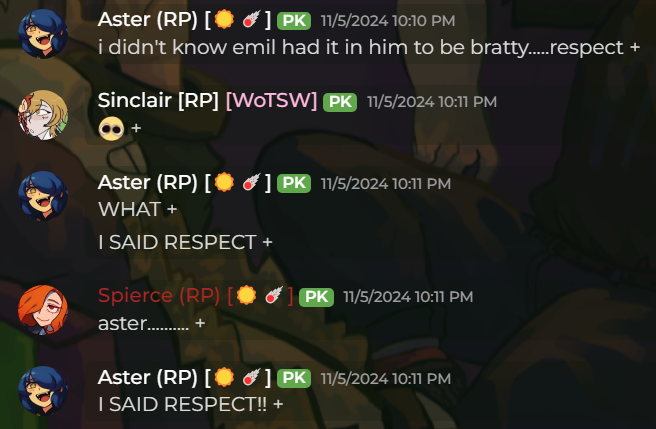Image resolution: width=656 pixels, height=429 pixels.
Task: Click the sun emoji in Aster's first username
Action: 224,19
